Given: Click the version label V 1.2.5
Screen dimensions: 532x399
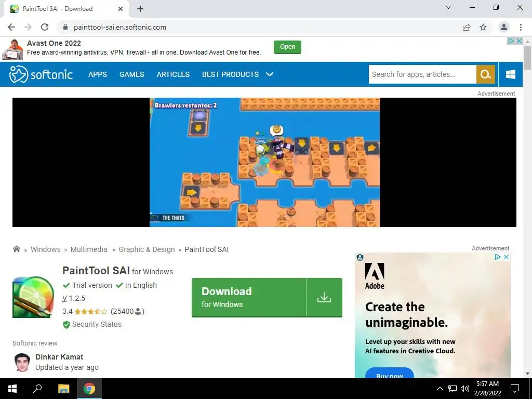Looking at the screenshot, I should coord(74,298).
